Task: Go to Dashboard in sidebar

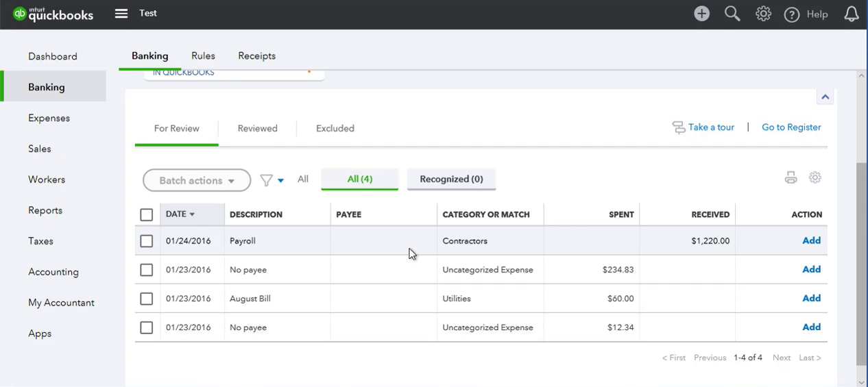Action: [53, 56]
